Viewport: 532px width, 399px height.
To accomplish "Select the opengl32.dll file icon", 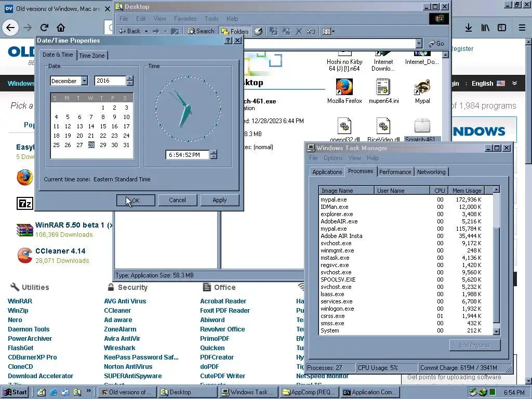I will pyautogui.click(x=344, y=130).
